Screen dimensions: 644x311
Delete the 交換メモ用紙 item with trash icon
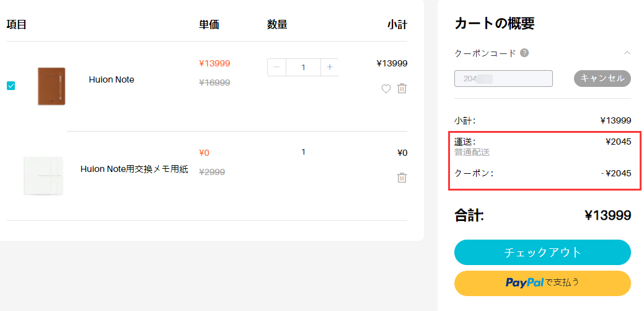(402, 178)
